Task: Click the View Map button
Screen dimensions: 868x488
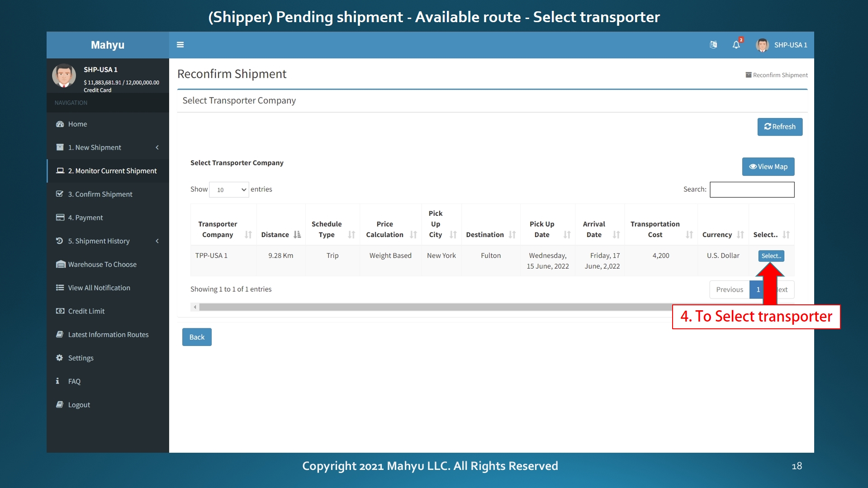Action: pos(768,166)
